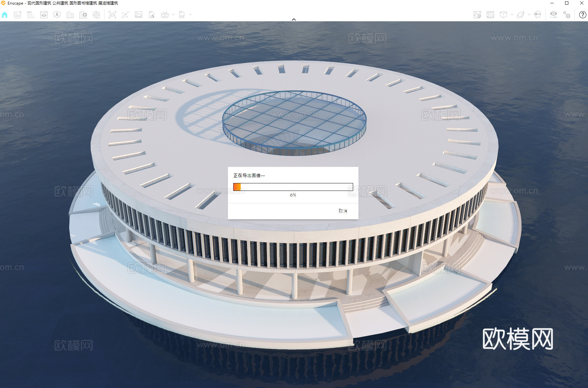
Task: Open general settings gears icon
Action: pos(567,15)
